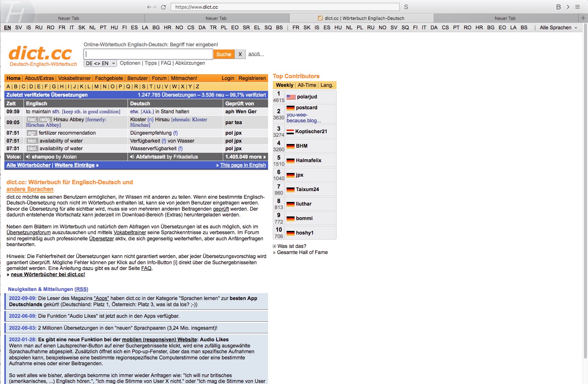Play the audio for shampoo by Alolan

[28, 157]
